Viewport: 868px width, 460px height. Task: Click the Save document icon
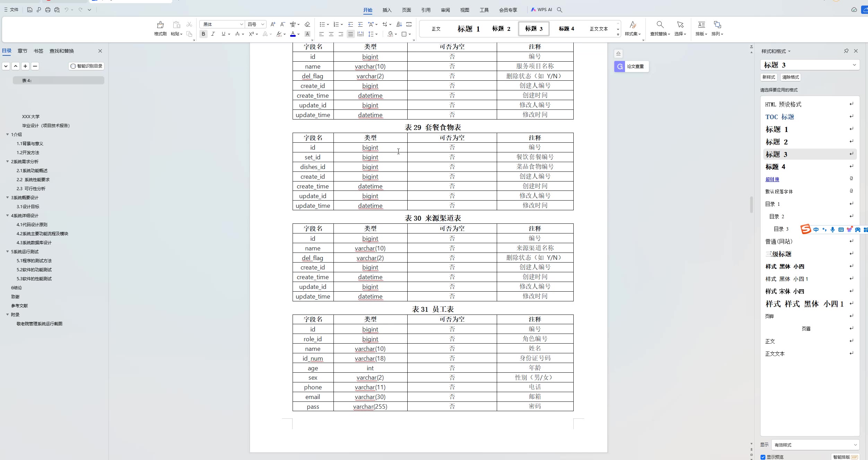(x=30, y=10)
